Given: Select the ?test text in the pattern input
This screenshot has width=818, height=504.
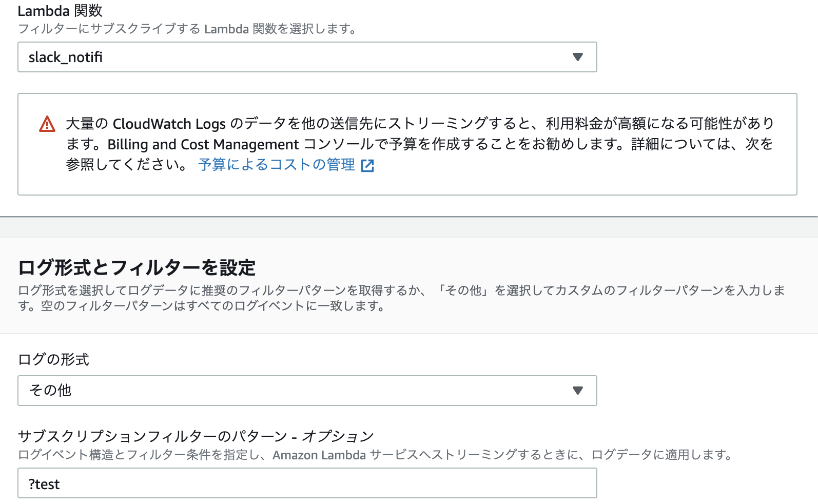Looking at the screenshot, I should click(44, 483).
